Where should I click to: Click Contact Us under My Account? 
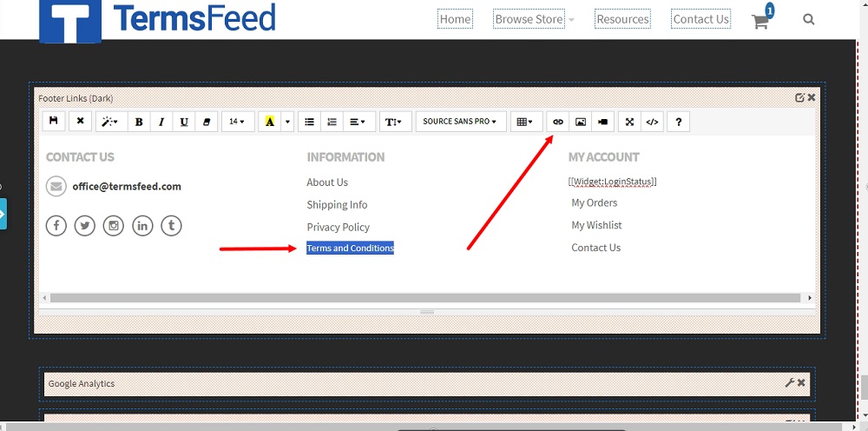(595, 248)
